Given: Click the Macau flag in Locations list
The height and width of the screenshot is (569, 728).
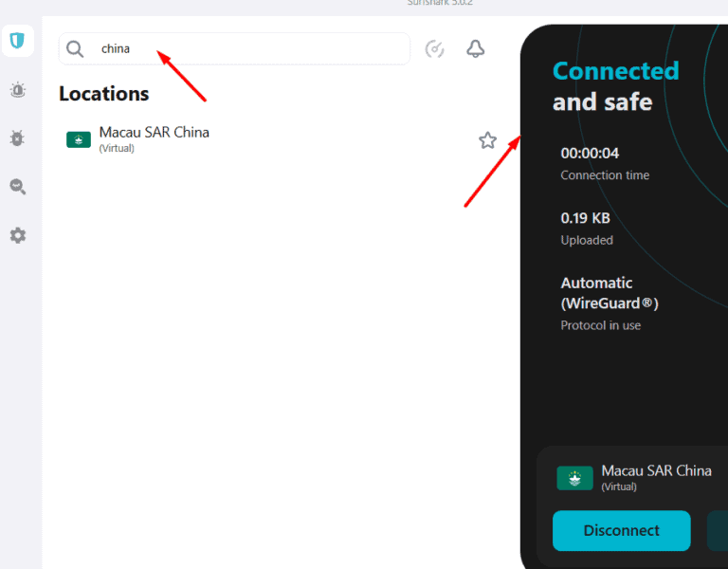Looking at the screenshot, I should pos(79,139).
